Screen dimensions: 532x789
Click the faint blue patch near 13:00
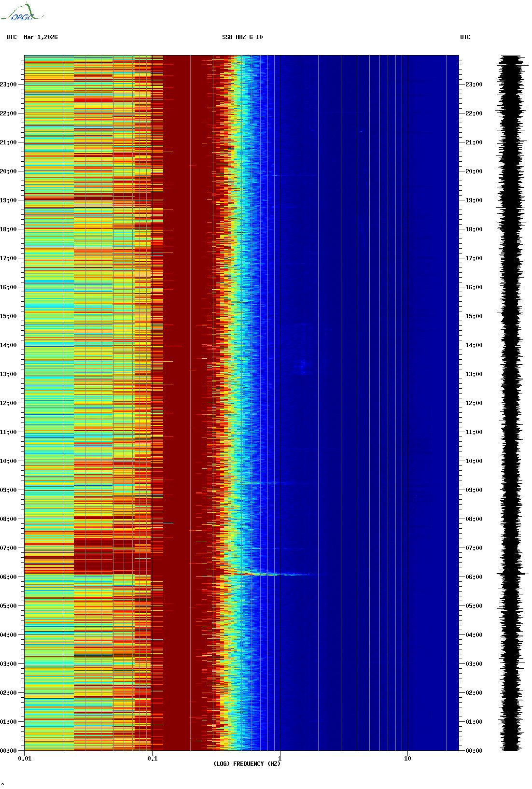(x=303, y=366)
